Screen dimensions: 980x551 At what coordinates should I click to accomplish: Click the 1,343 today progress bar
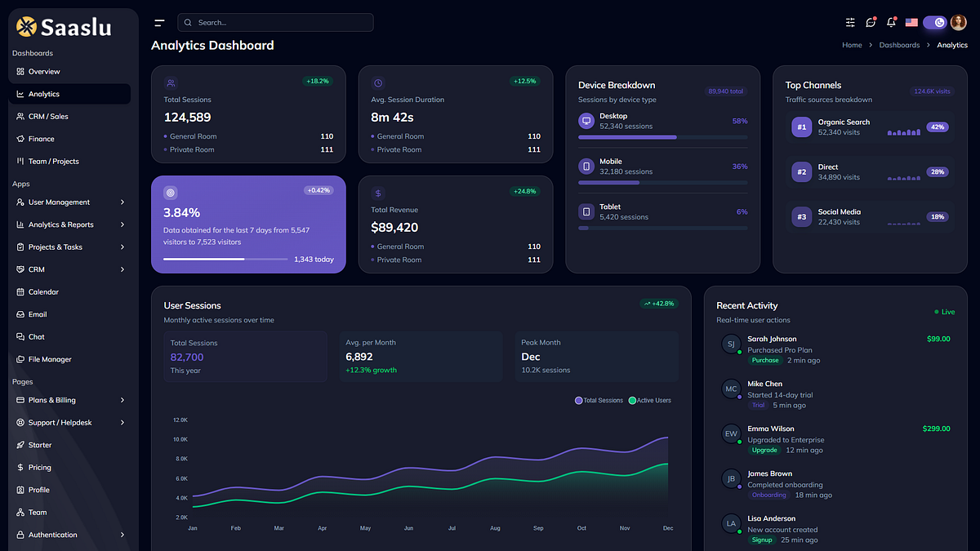(225, 259)
